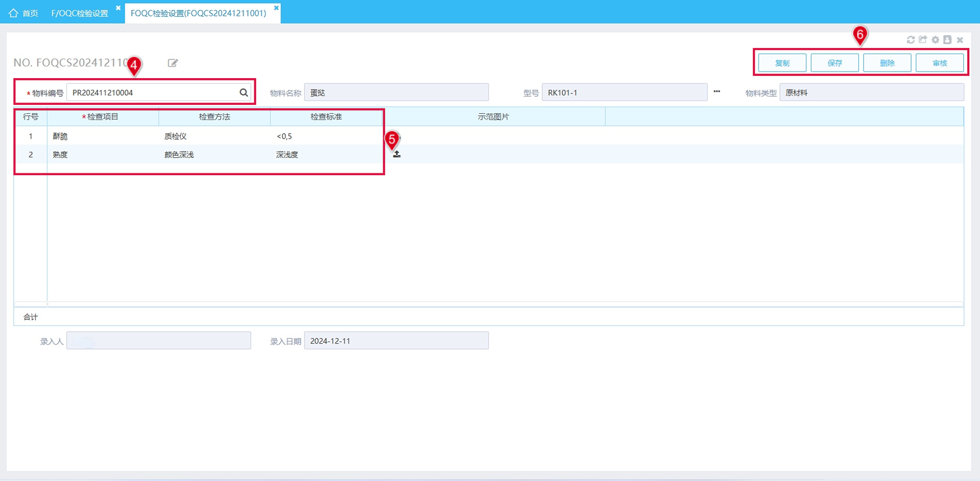Click the 行号 column header
Viewport: 980px width, 481px height.
point(31,117)
